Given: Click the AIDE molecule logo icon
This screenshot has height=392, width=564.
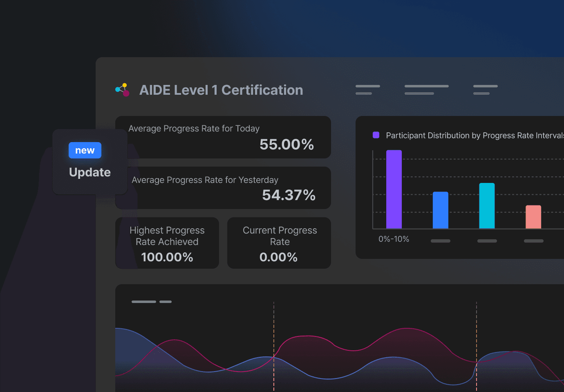Looking at the screenshot, I should point(123,90).
